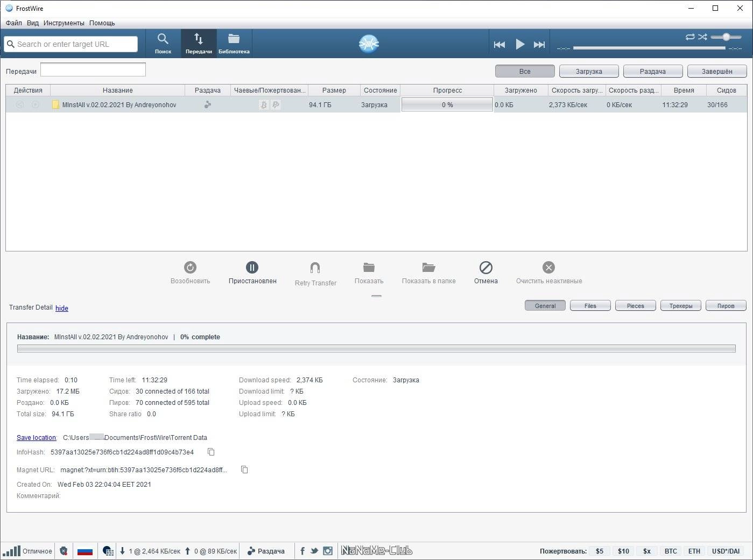
Task: Open the Twitter icon in status bar
Action: 314,551
